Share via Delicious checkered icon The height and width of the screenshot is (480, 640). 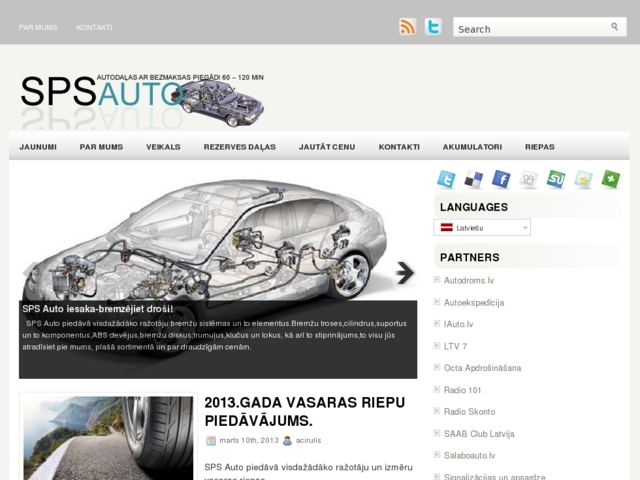click(474, 180)
